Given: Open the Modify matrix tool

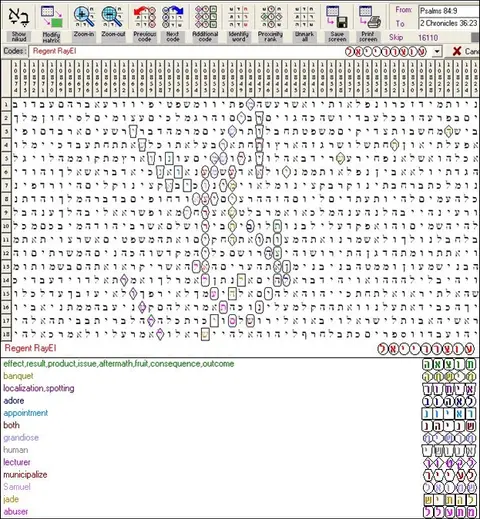Looking at the screenshot, I should tap(51, 23).
